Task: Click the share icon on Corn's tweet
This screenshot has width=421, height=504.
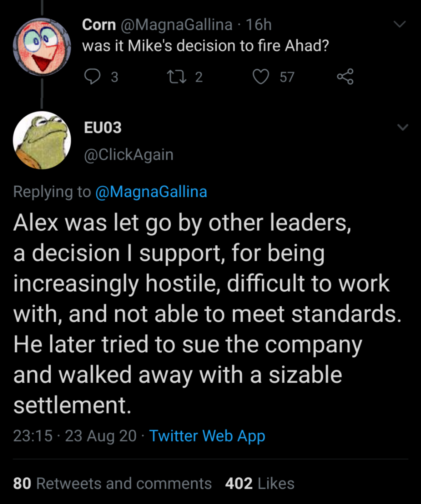Action: pos(345,77)
